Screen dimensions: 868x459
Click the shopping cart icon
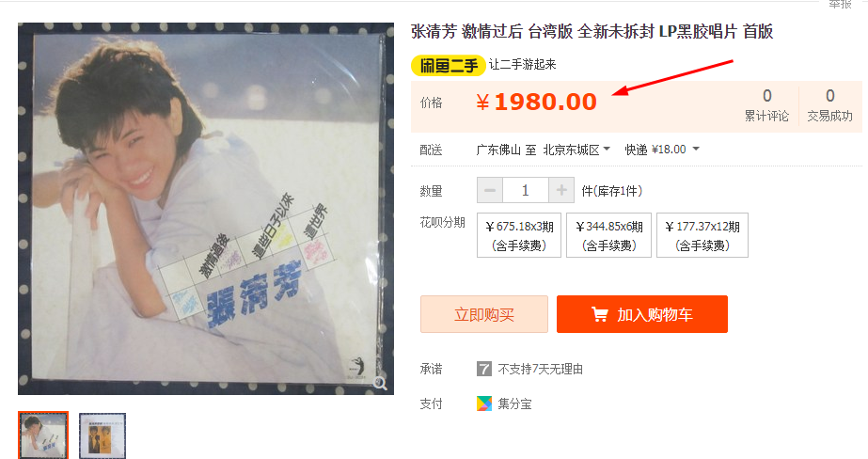tap(600, 314)
